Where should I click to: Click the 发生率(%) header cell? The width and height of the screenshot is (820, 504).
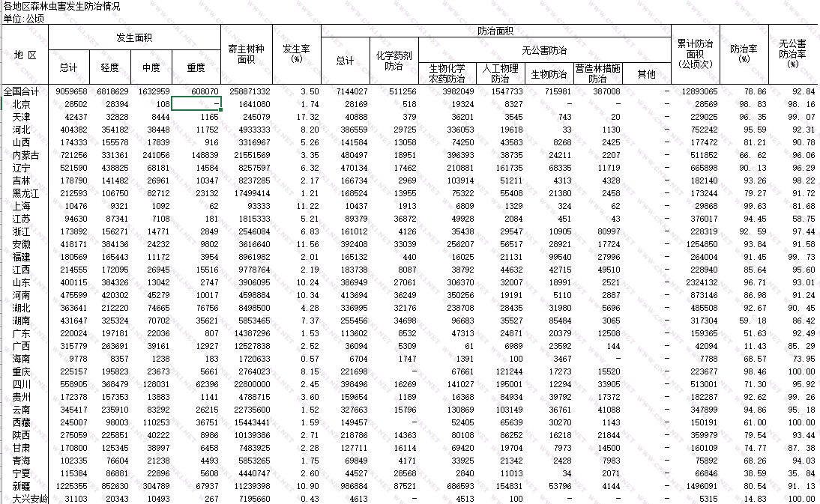tap(297, 55)
